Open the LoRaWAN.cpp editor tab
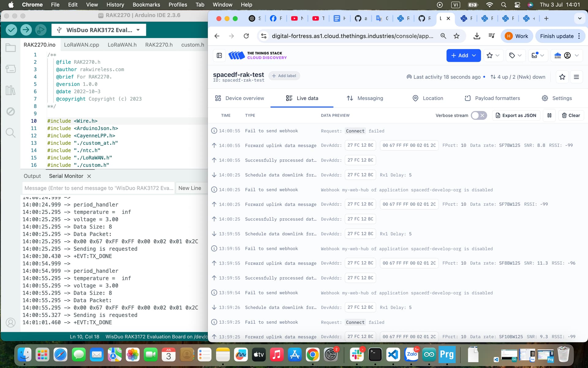The width and height of the screenshot is (588, 368). 81,45
